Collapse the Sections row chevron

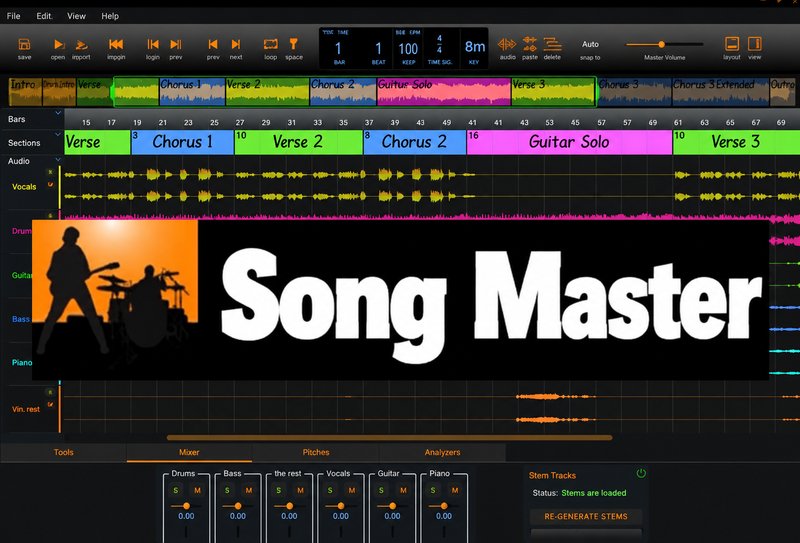[58, 135]
